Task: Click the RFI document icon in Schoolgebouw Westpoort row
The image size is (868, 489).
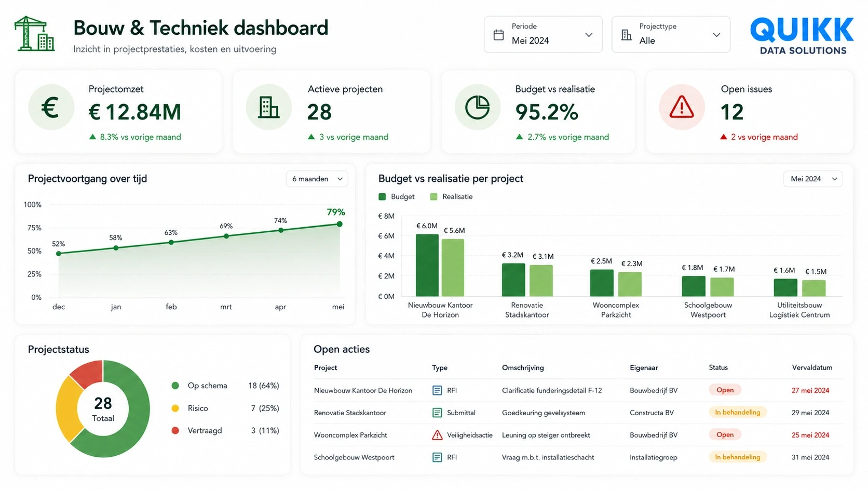Action: pos(437,457)
